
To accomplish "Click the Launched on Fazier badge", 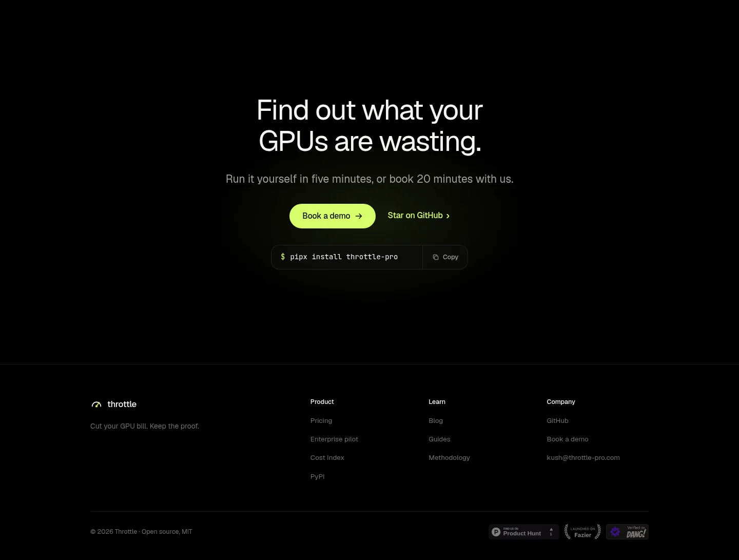I will point(582,532).
